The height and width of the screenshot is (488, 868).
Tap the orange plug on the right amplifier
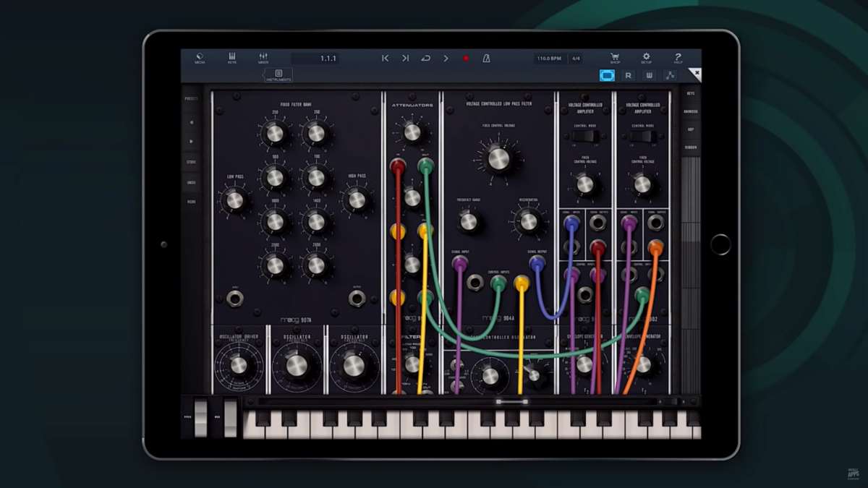(x=655, y=248)
